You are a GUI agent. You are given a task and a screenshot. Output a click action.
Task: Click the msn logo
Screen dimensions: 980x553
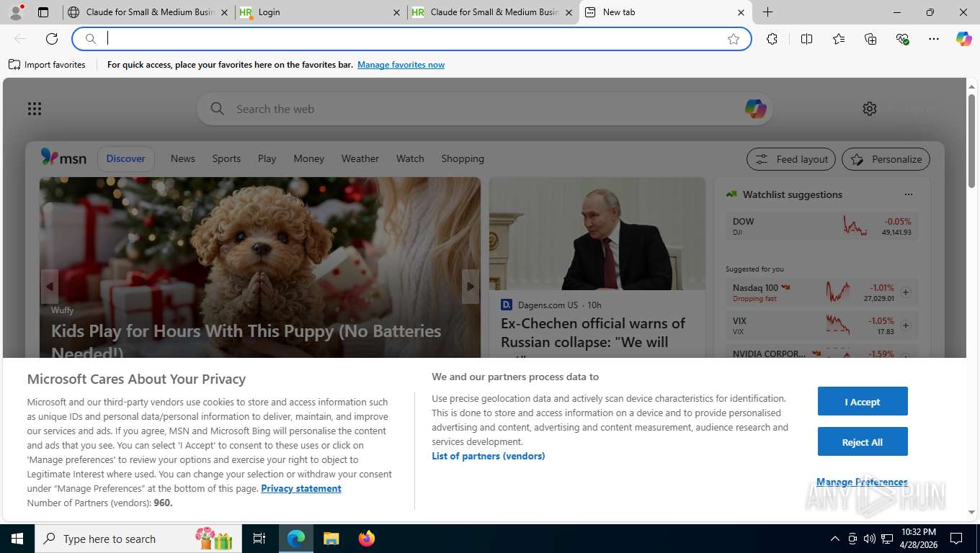click(x=63, y=158)
